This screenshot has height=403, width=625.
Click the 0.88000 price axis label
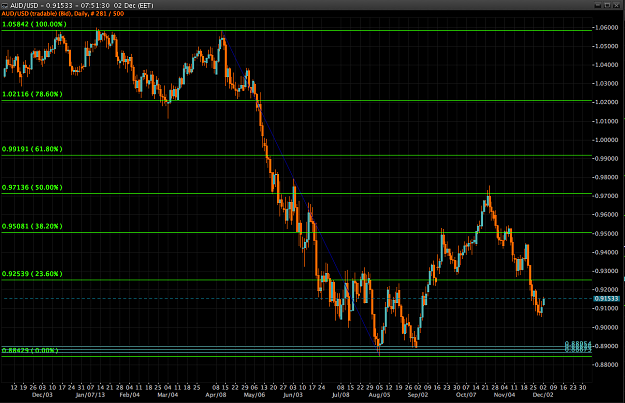(x=606, y=365)
